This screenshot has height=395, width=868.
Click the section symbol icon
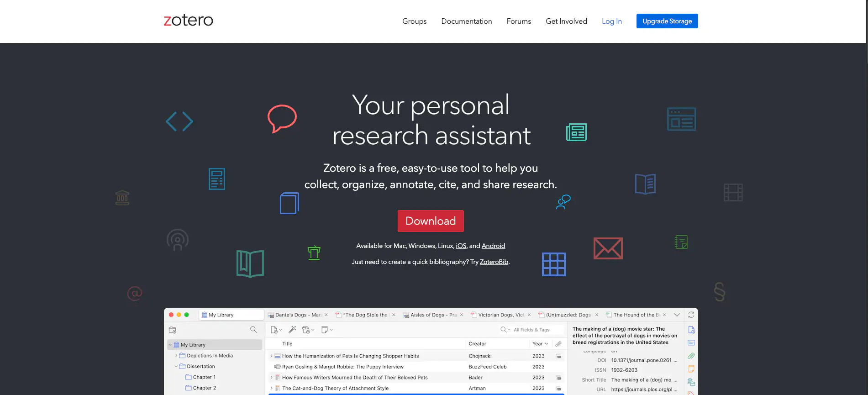coord(719,292)
